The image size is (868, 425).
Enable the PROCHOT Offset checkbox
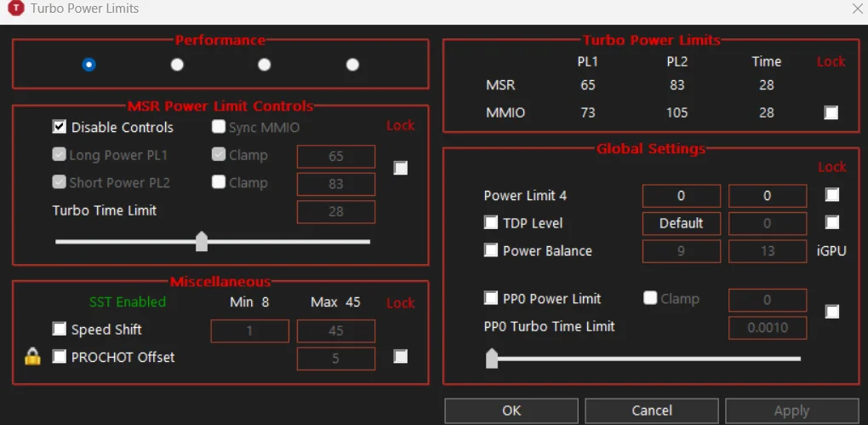click(x=60, y=357)
